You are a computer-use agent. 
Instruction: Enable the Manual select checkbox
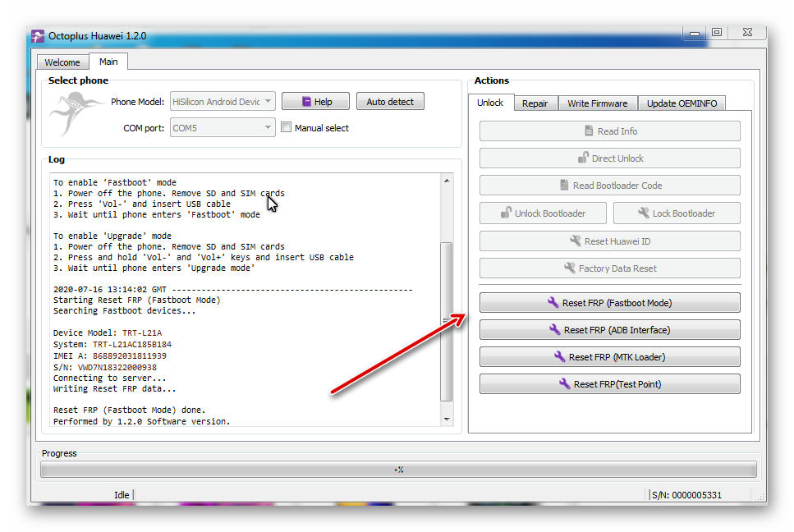coord(286,127)
